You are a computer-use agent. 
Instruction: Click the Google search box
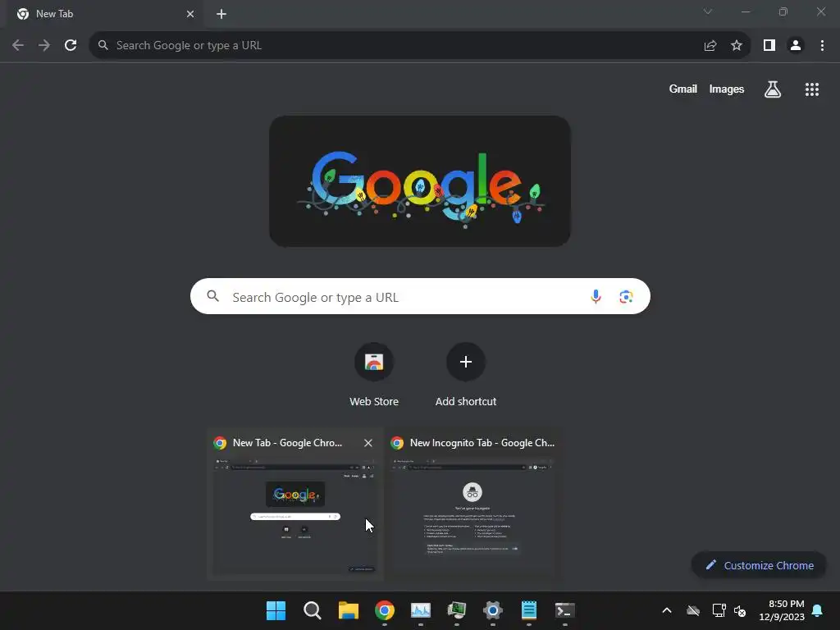point(420,296)
